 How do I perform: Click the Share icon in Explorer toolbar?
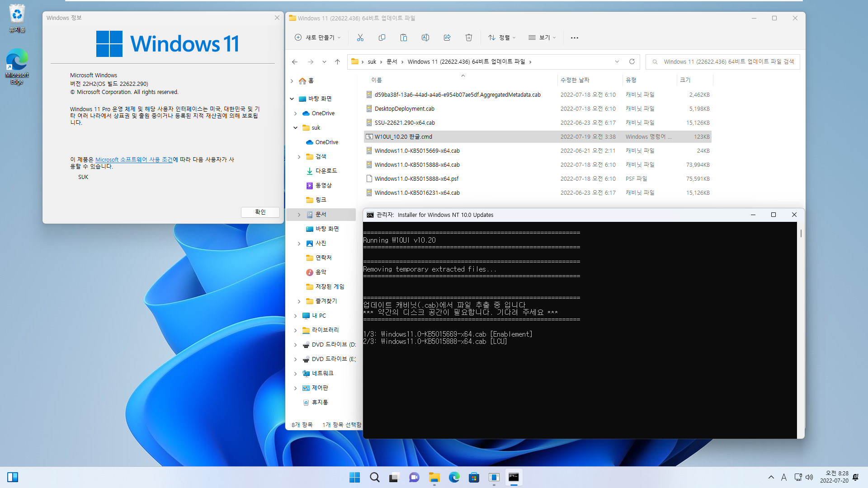click(447, 38)
